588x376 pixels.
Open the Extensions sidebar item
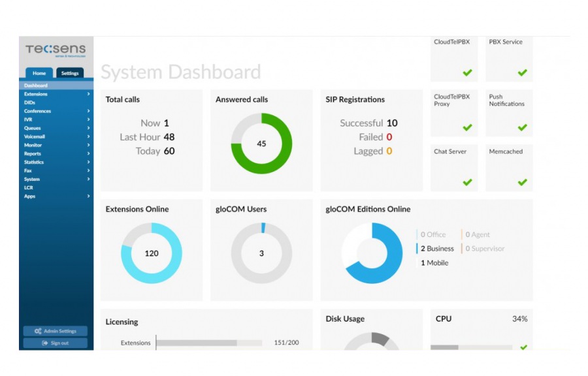(56, 94)
